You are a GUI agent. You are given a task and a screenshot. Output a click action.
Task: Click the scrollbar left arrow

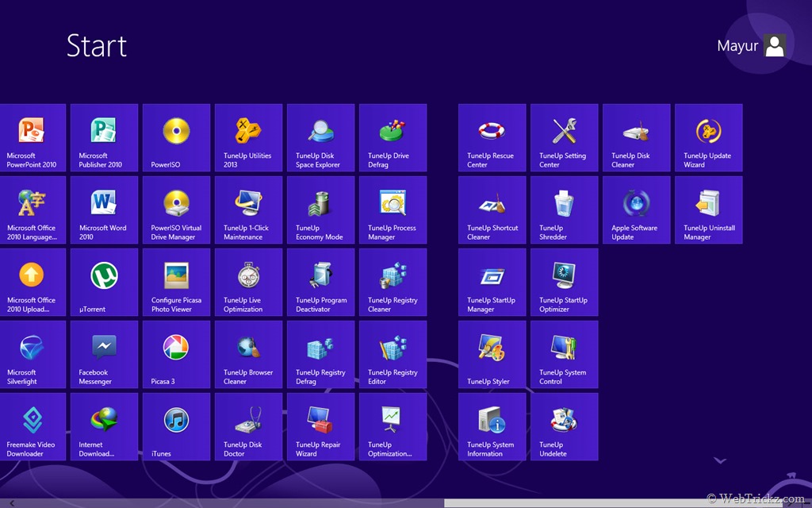coord(11,503)
